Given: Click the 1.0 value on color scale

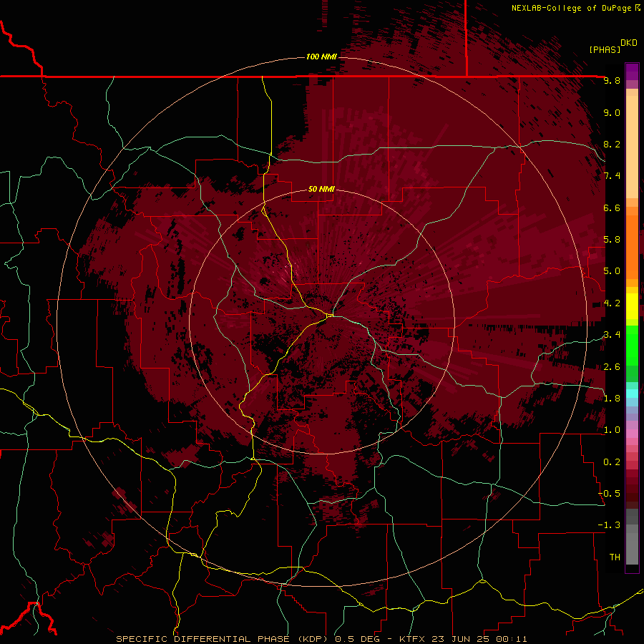Looking at the screenshot, I should pos(612,430).
